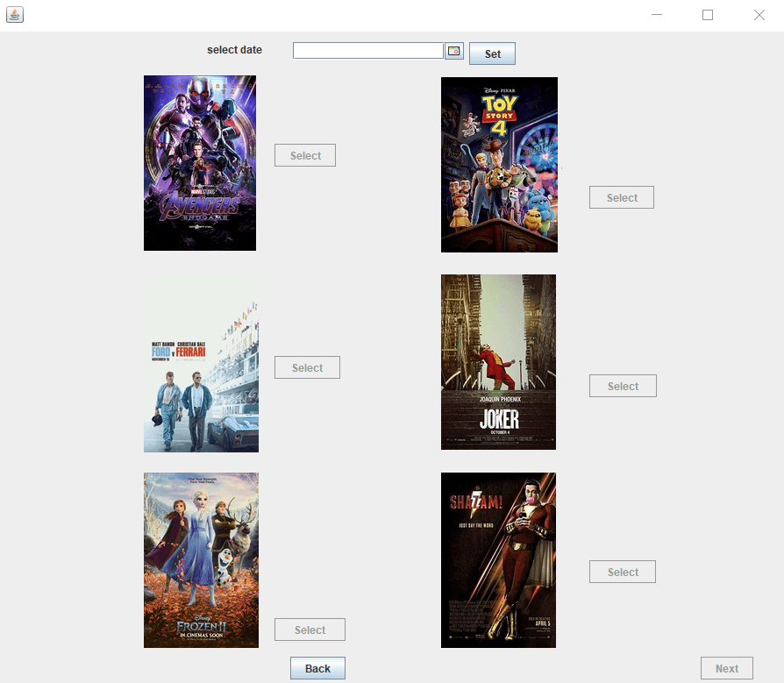Click the Ford v Ferrari movie poster
Image resolution: width=784 pixels, height=683 pixels.
tap(201, 365)
